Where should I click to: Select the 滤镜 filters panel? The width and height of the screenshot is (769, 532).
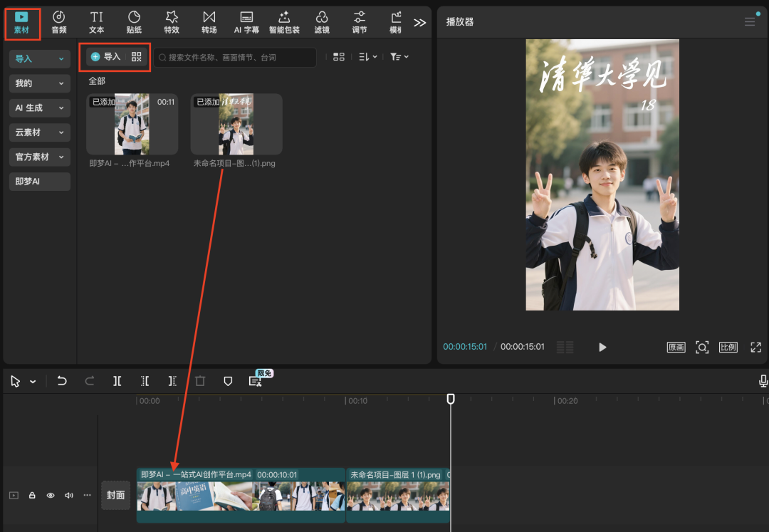[322, 21]
